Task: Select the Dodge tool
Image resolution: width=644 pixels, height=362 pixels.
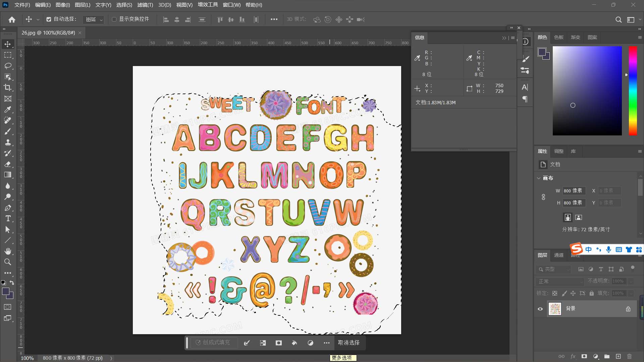Action: pos(8,197)
